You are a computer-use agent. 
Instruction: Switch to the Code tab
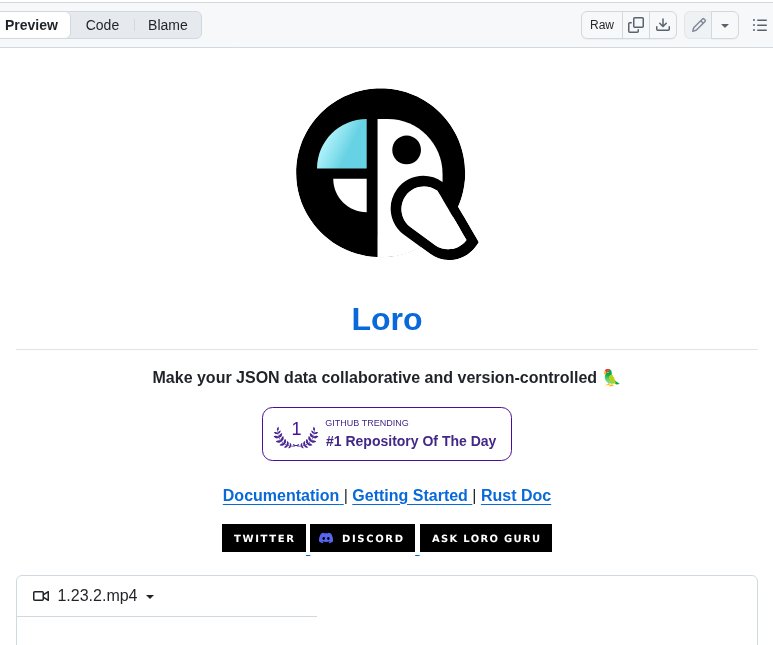102,25
